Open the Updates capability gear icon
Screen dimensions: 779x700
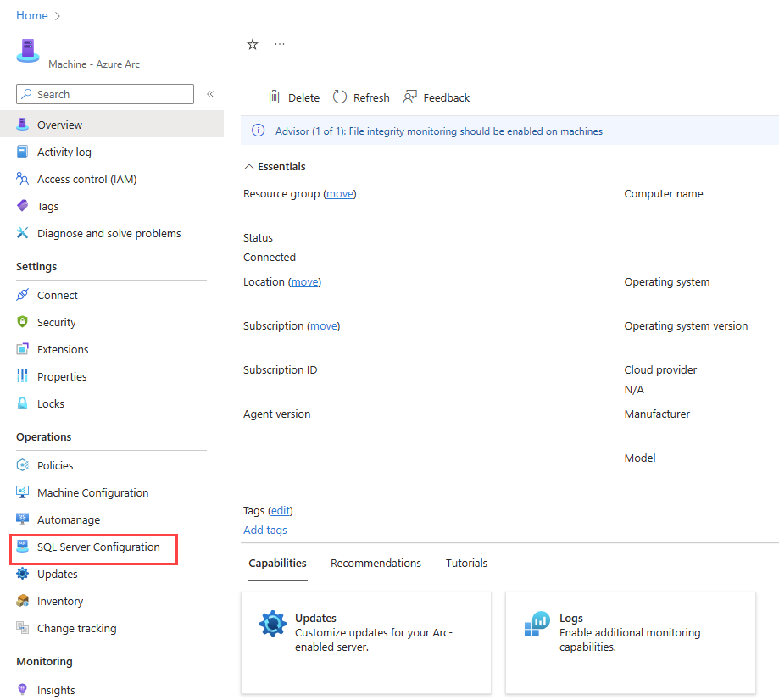click(x=273, y=624)
